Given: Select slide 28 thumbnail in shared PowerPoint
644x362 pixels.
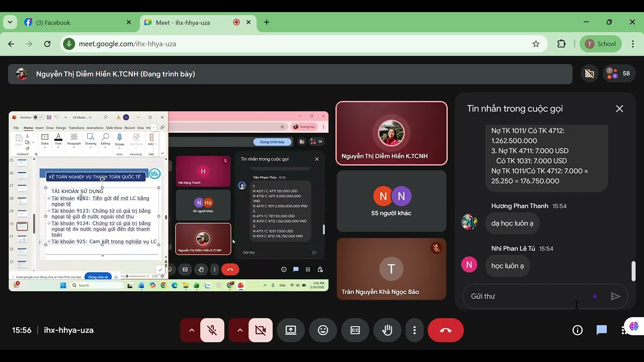Looking at the screenshot, I should click(x=23, y=200).
